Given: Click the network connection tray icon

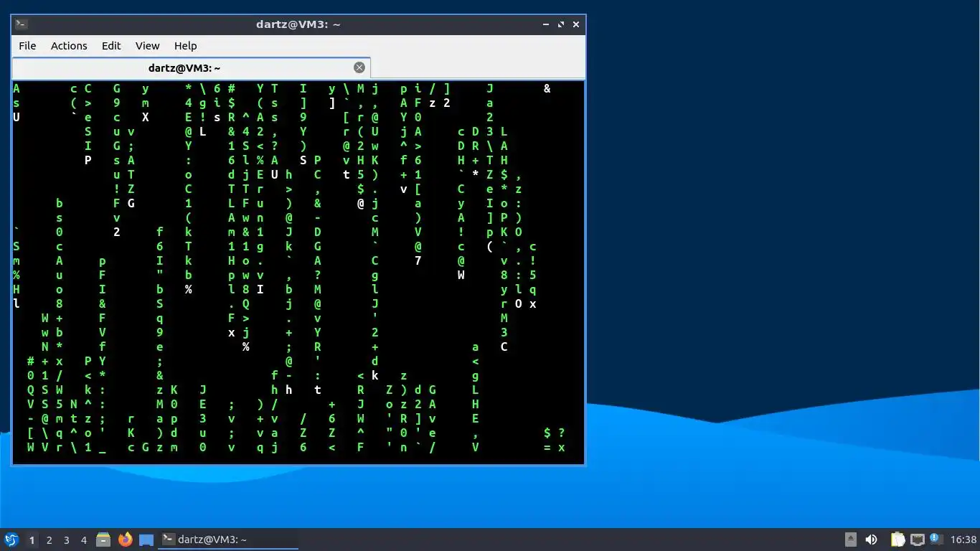Looking at the screenshot, I should pyautogui.click(x=918, y=540).
